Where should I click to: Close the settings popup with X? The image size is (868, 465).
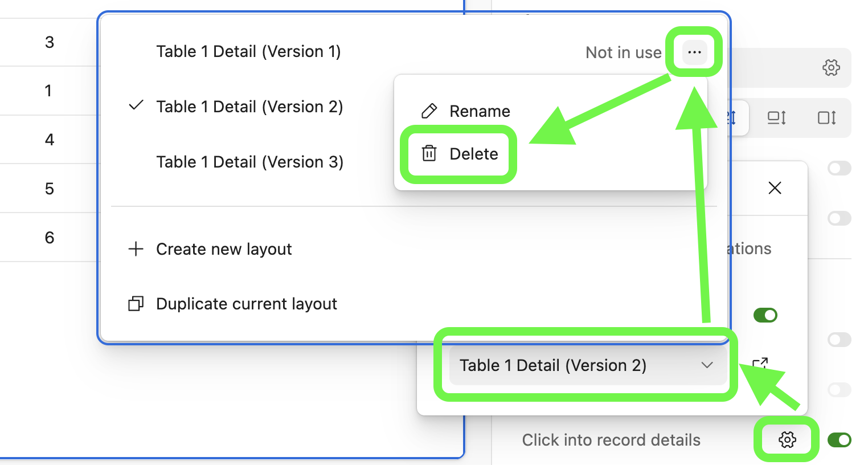coord(775,188)
